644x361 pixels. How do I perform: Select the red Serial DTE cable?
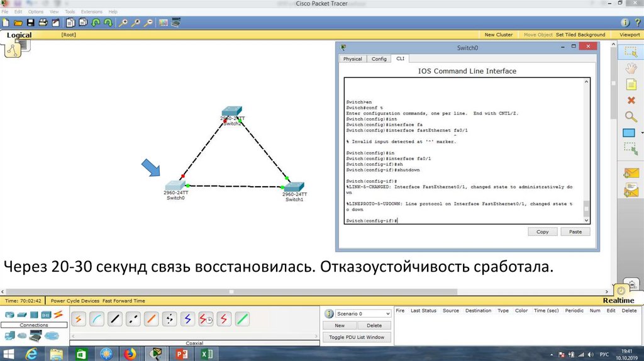point(224,319)
